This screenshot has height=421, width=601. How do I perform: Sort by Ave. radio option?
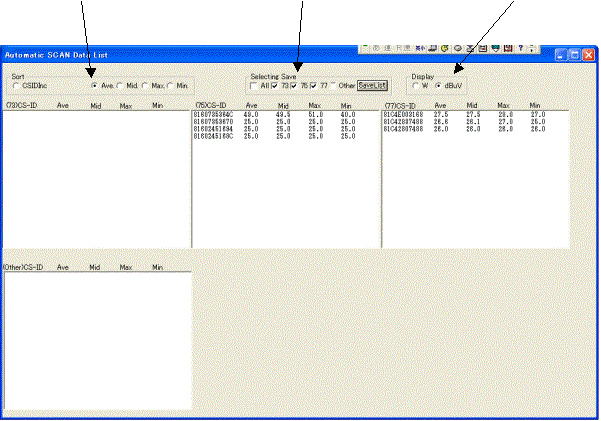tap(95, 86)
